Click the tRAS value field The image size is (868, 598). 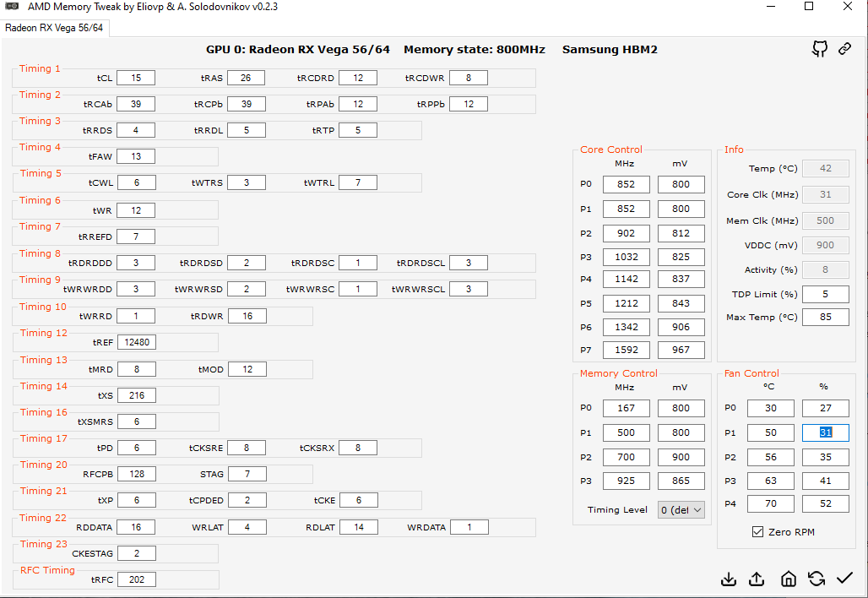pos(246,78)
